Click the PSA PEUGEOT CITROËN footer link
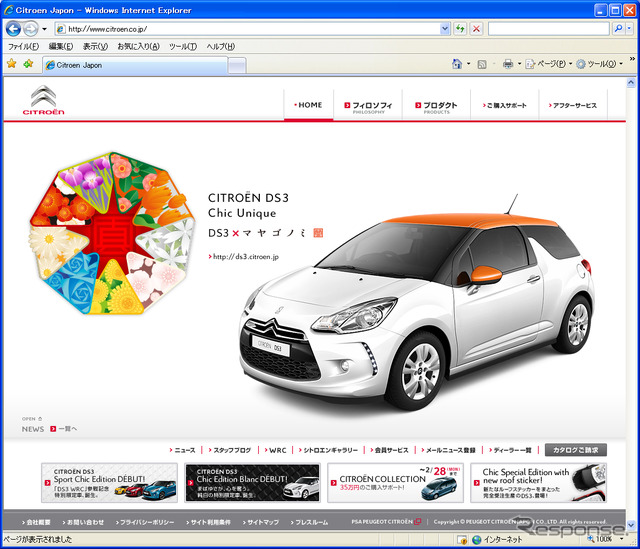The height and width of the screenshot is (549, 640). tap(386, 522)
